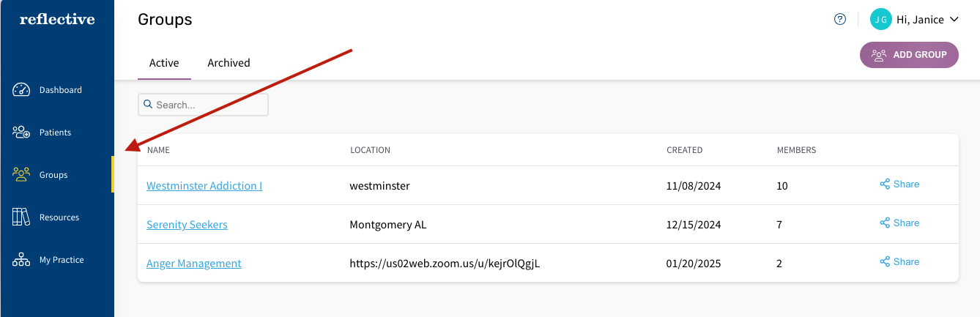This screenshot has height=317, width=980.
Task: Open the Westminster Addiction I group link
Action: pos(204,186)
